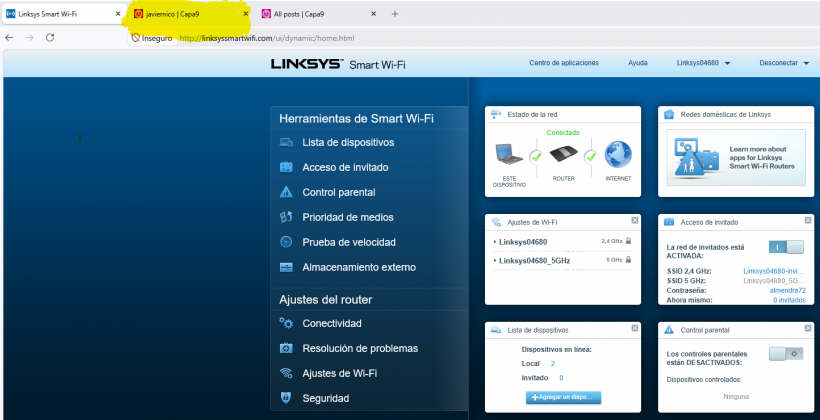Viewport: 820px width, 420px height.
Task: Click the Agregar un dispo... button
Action: 563,398
